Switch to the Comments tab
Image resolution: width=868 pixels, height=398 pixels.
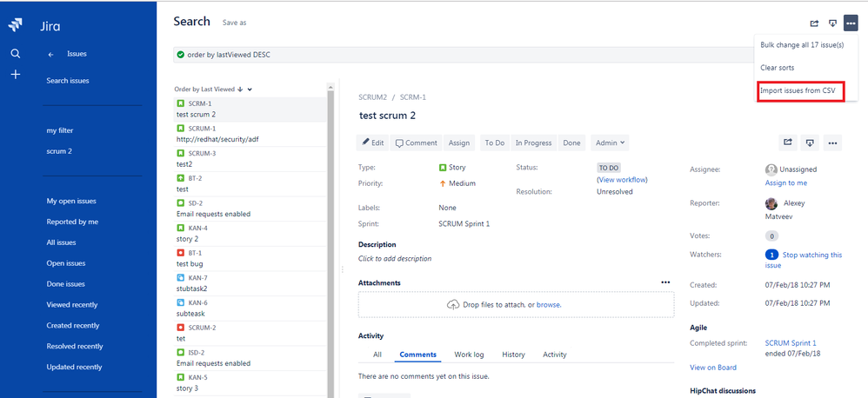coord(418,355)
